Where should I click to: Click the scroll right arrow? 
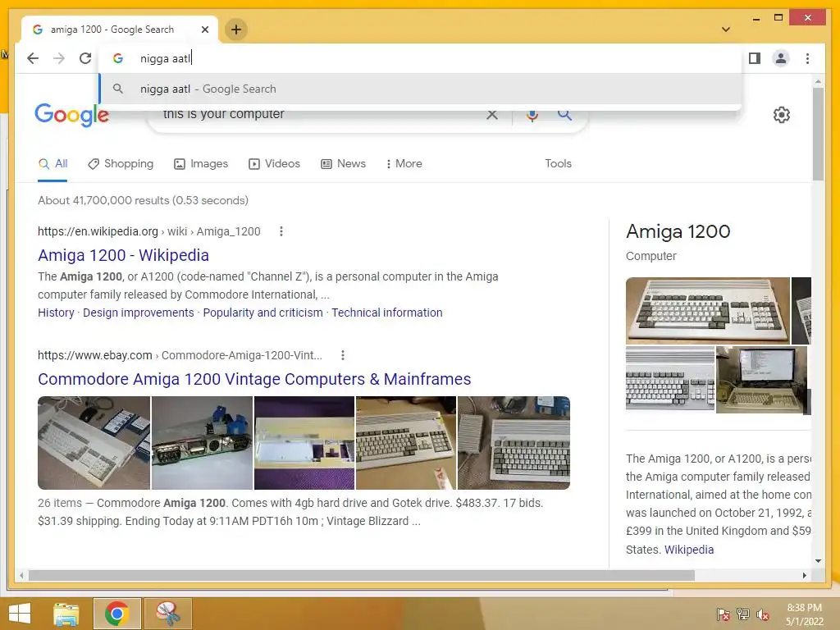804,575
